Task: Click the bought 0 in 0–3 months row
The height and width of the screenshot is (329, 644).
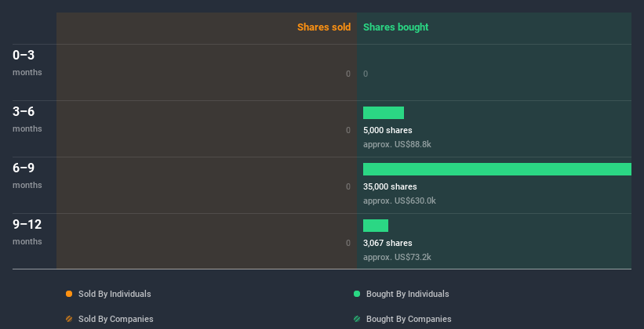Action: tap(366, 74)
